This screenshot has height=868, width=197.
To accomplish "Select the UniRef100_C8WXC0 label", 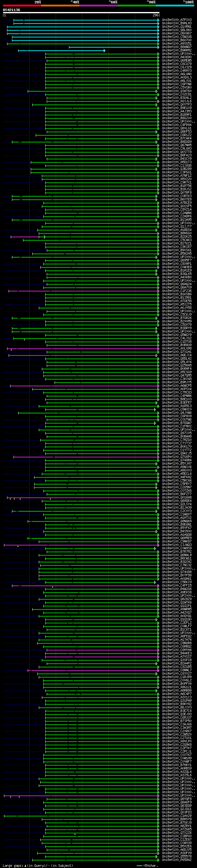I will click(176, 410).
